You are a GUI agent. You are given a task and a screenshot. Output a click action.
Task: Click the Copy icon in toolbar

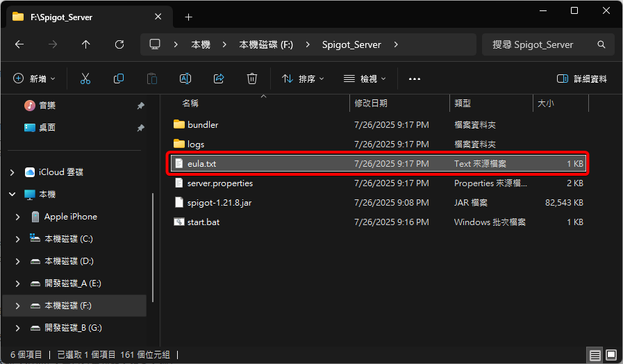(119, 79)
